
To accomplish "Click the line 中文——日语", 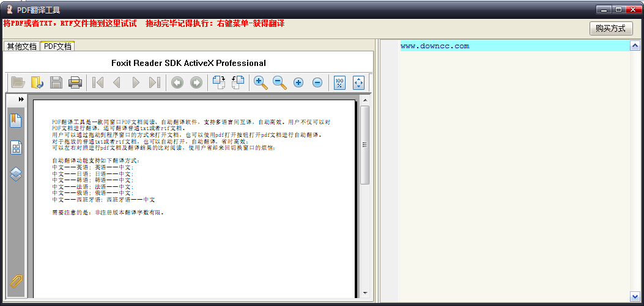I will 93,174.
